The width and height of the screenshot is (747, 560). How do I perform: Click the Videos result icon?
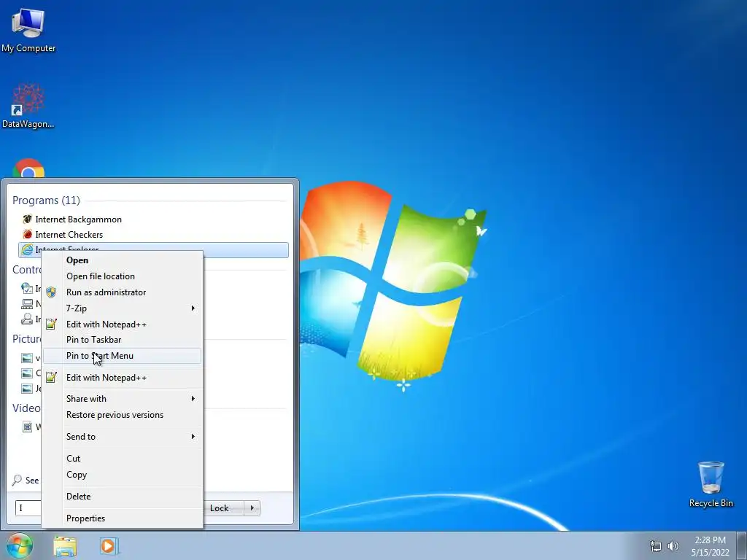coord(27,427)
